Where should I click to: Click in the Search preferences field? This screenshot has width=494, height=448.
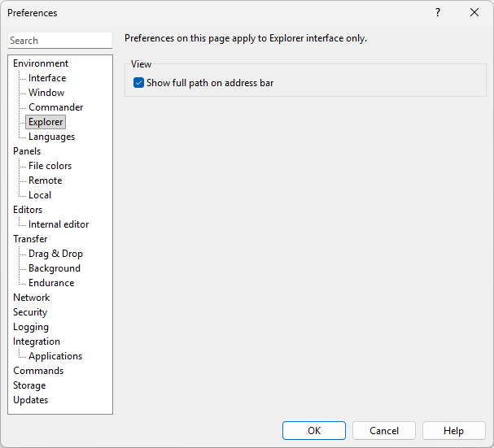coord(60,41)
